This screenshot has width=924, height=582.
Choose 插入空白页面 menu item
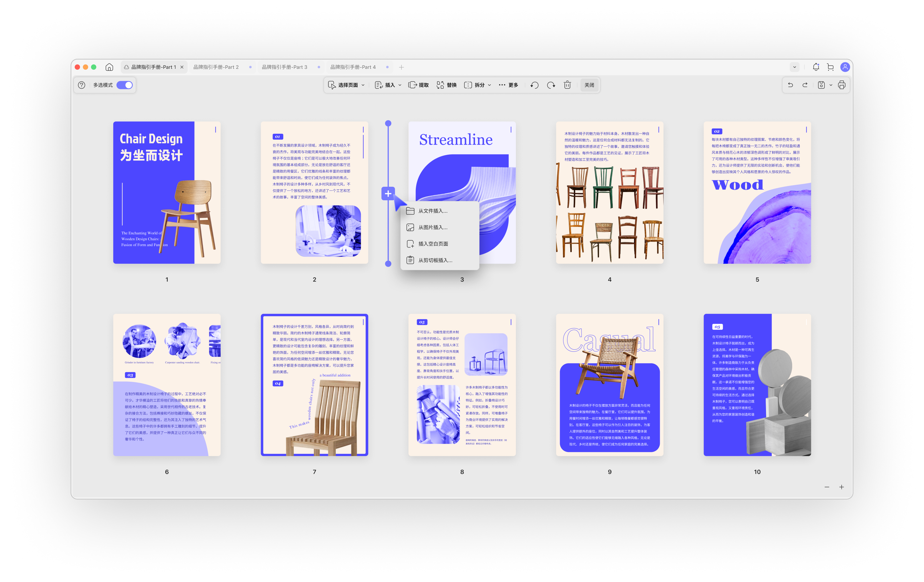pos(440,244)
